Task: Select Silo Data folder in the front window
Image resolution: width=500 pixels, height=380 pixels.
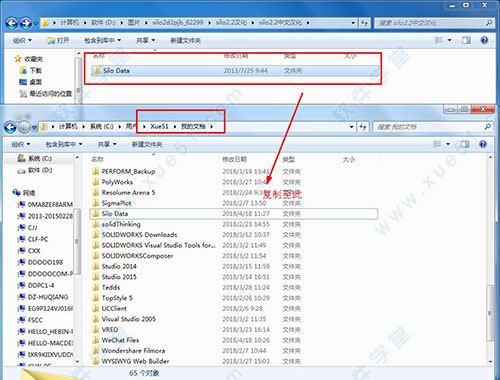Action: (234, 214)
